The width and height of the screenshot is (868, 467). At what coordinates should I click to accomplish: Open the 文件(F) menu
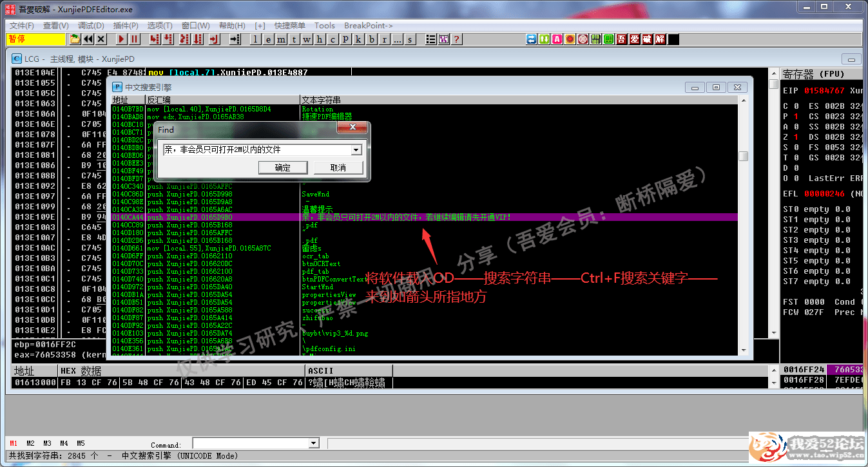[x=21, y=26]
